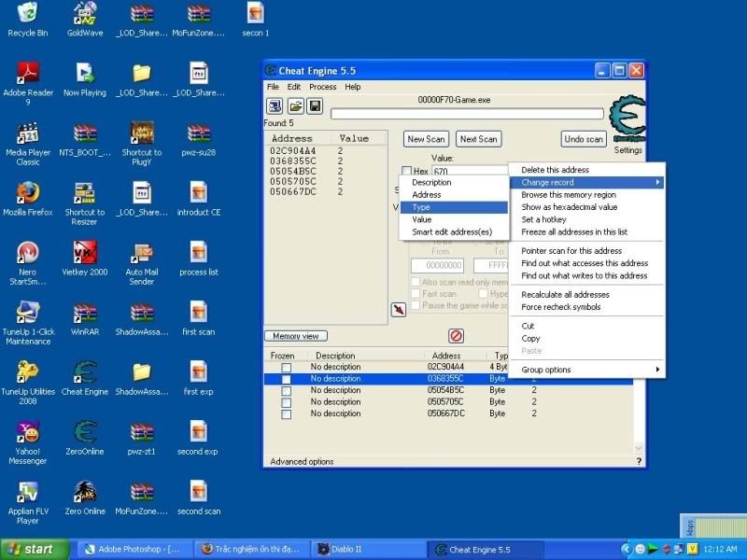Viewport: 747px width, 560px height.
Task: Choose Browse this memory region
Action: [587, 195]
